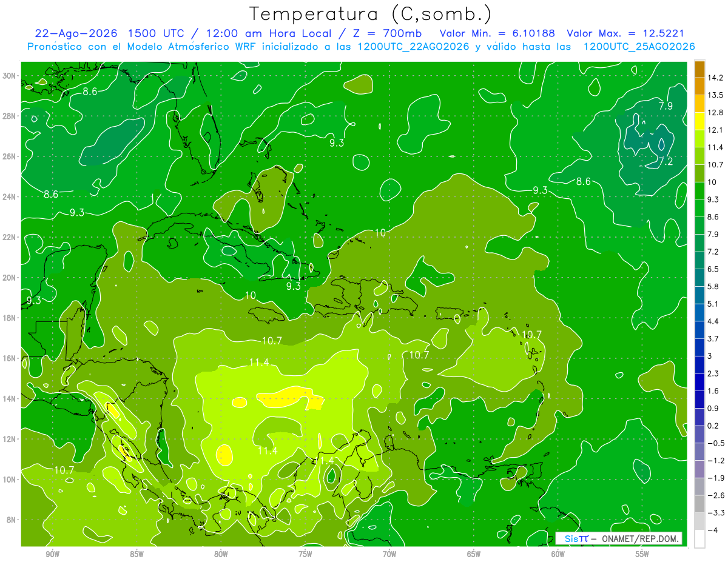Screen dimensions: 728x562
Task: Click the 18N latitude axis label
Action: point(9,318)
